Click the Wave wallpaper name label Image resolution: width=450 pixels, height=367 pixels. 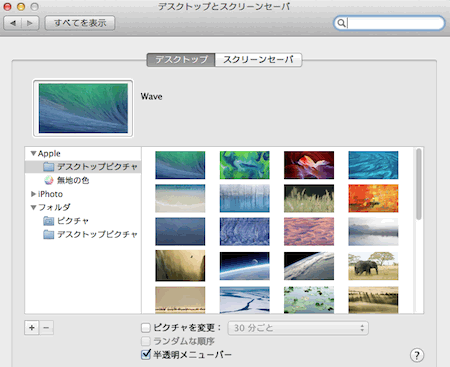coord(151,97)
